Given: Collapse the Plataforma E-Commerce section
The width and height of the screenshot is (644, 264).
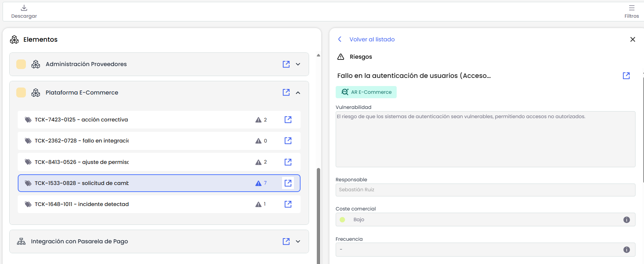Looking at the screenshot, I should (x=298, y=93).
